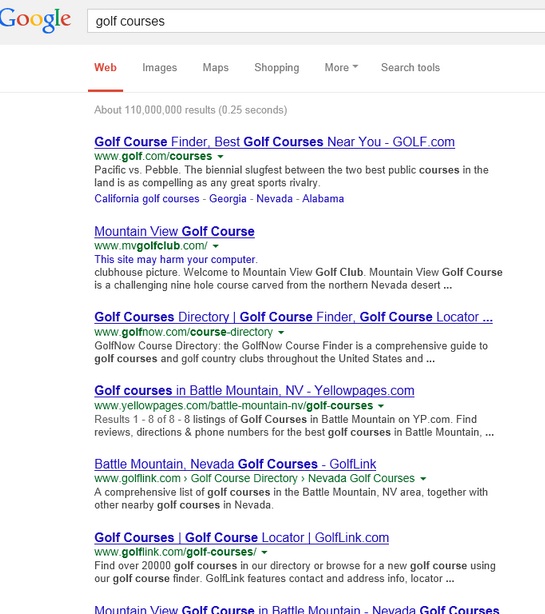Expand the arrow beside the yellowpages.com URL
Screen dimensions: 545x614
[x=381, y=406]
